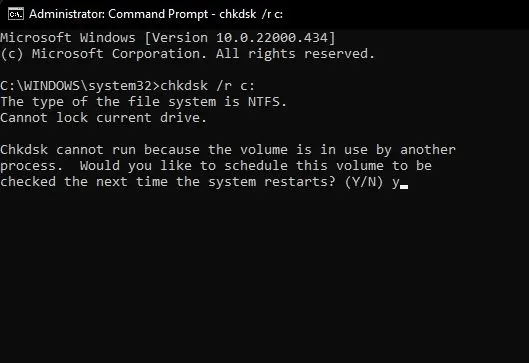Click the words checked the next time
The image size is (529, 363).
84,182
